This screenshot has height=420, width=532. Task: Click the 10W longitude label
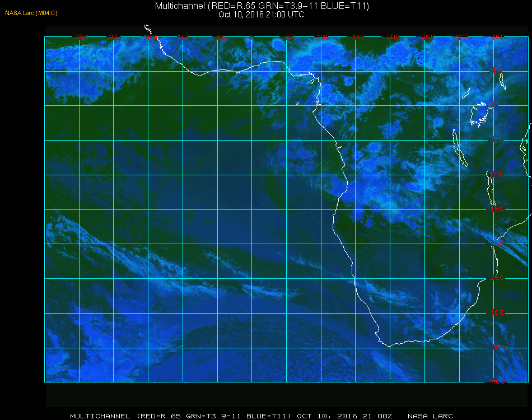(184, 37)
